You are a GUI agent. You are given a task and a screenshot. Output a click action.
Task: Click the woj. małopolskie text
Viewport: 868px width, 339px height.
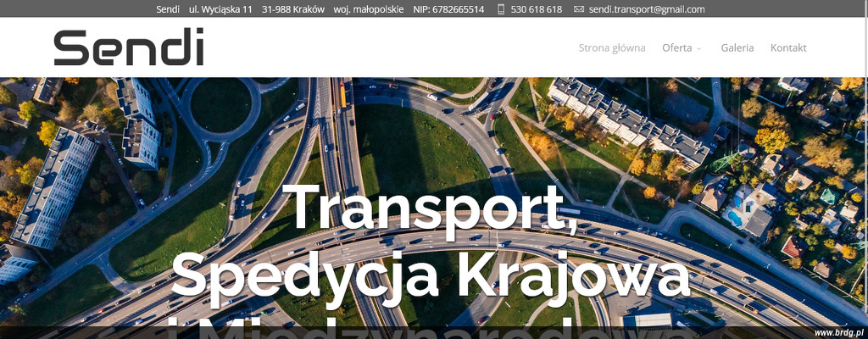[369, 9]
